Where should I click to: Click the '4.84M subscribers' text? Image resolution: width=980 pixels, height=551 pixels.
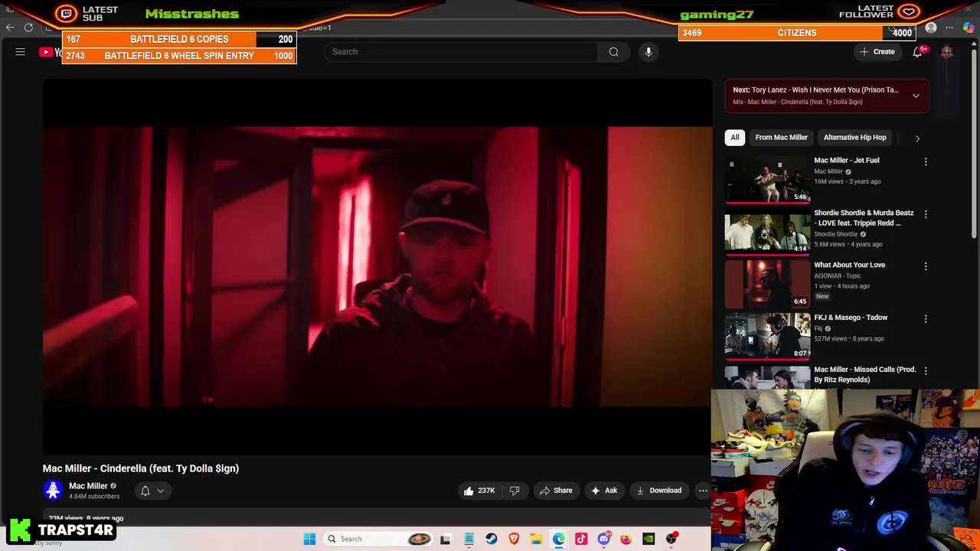(94, 497)
